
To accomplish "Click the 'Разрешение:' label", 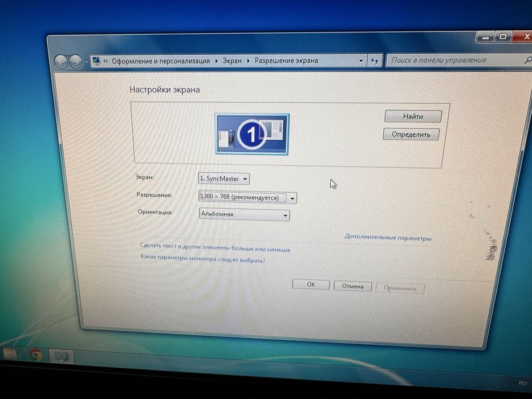I will point(154,195).
